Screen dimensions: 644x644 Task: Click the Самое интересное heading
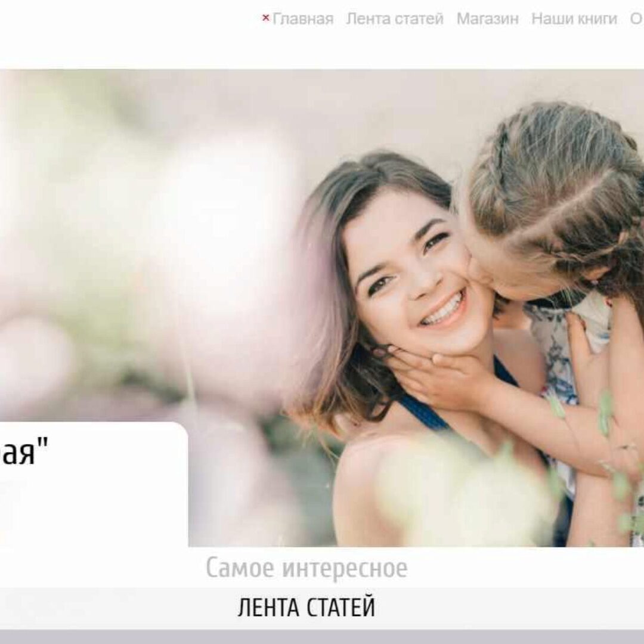306,568
